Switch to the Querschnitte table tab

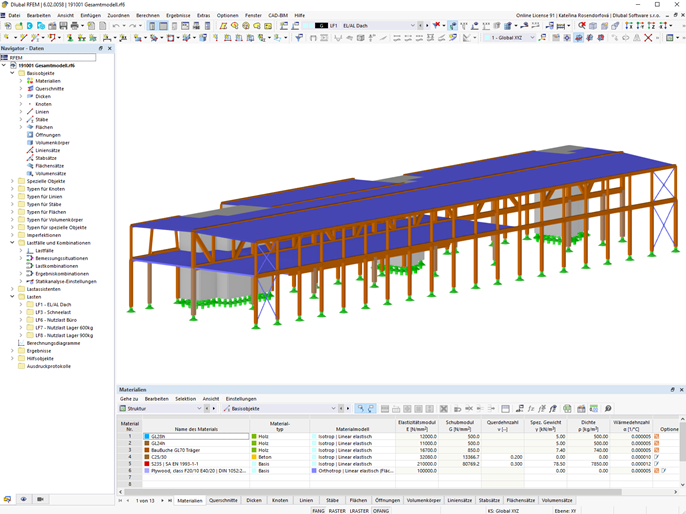coord(223,500)
